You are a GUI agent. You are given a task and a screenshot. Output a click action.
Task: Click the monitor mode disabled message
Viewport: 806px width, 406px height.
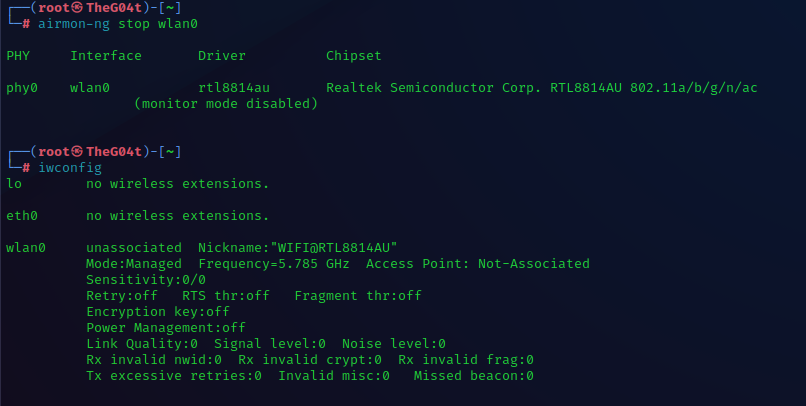(226, 104)
